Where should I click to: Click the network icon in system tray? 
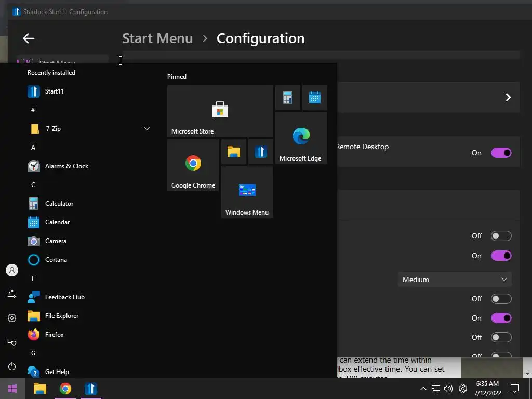point(436,389)
